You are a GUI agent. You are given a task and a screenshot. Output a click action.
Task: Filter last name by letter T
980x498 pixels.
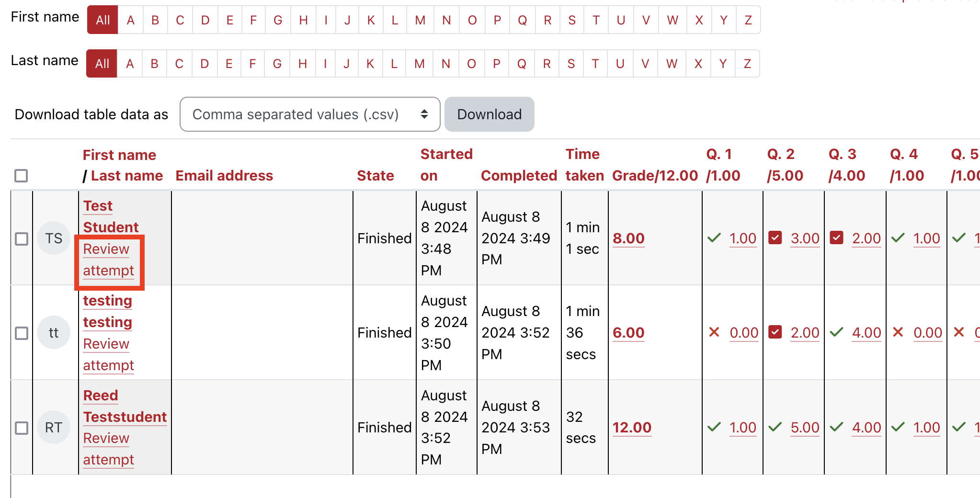pos(595,64)
